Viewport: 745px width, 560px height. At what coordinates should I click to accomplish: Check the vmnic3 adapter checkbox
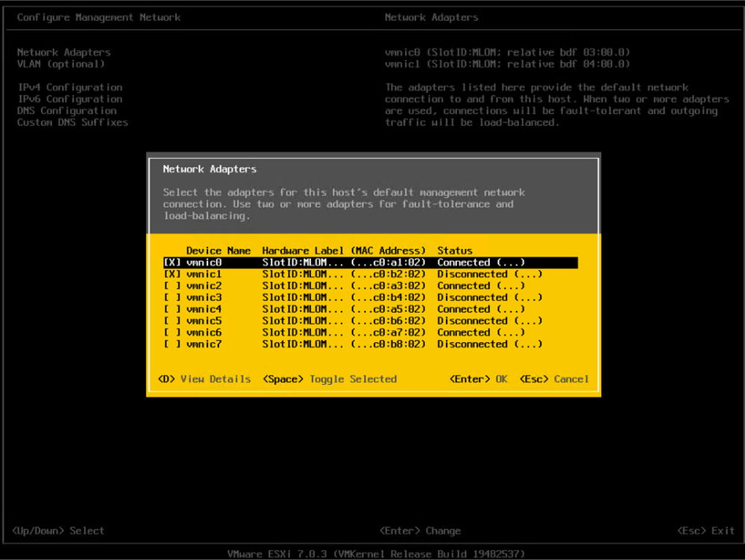(x=172, y=298)
